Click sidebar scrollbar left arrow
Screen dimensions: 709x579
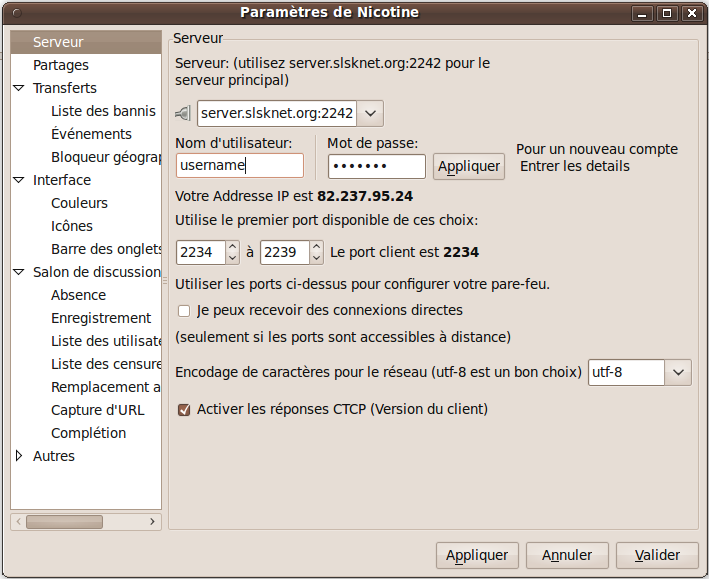pos(19,522)
